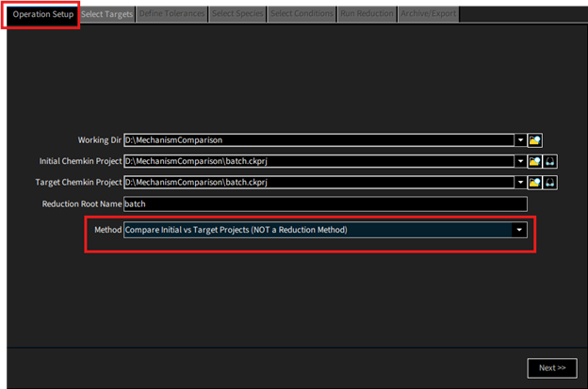The image size is (588, 389).
Task: Open the Select Species tab
Action: coord(237,14)
